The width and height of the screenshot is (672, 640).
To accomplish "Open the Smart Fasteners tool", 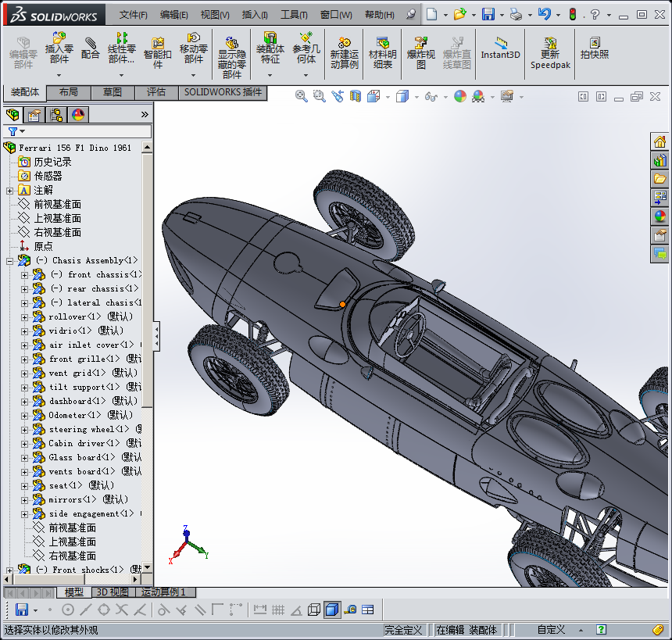I will tap(158, 53).
